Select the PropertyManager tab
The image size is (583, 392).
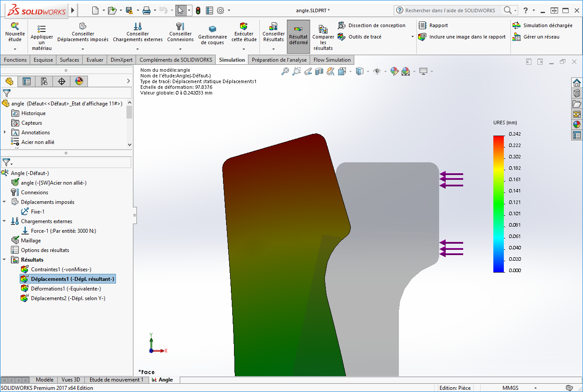click(x=27, y=81)
